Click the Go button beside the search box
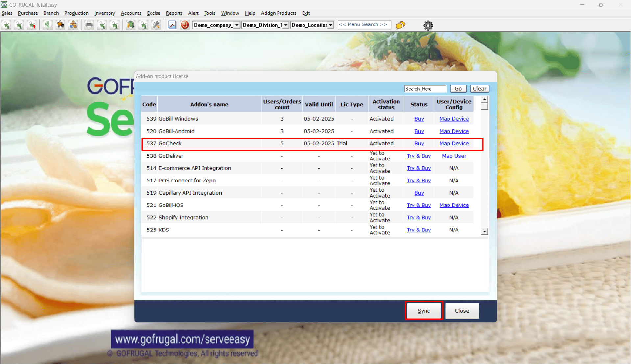This screenshot has height=364, width=631. (x=458, y=89)
